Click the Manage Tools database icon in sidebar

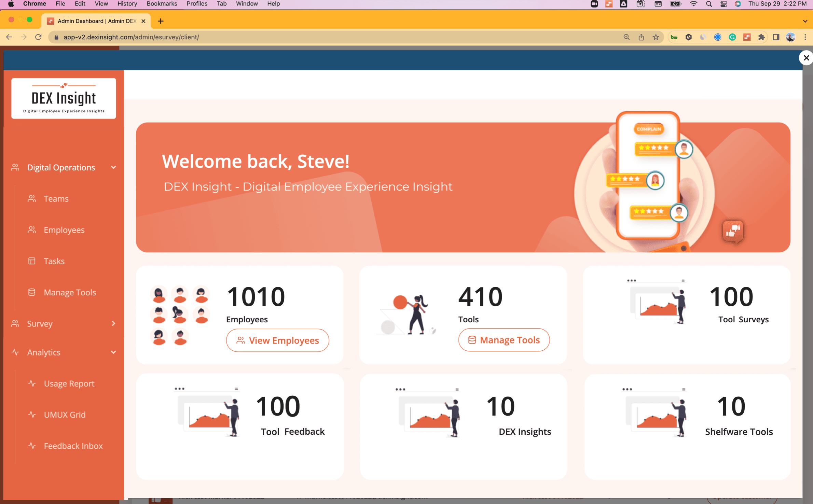[32, 292]
